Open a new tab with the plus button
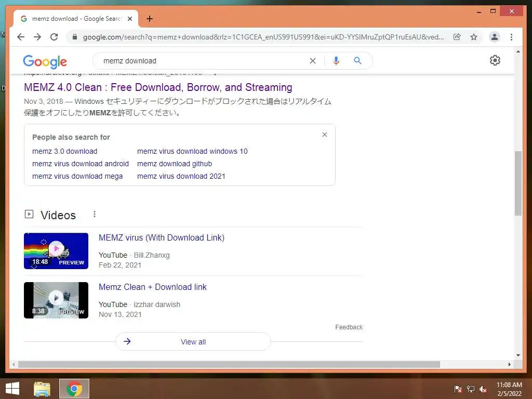 coord(150,19)
